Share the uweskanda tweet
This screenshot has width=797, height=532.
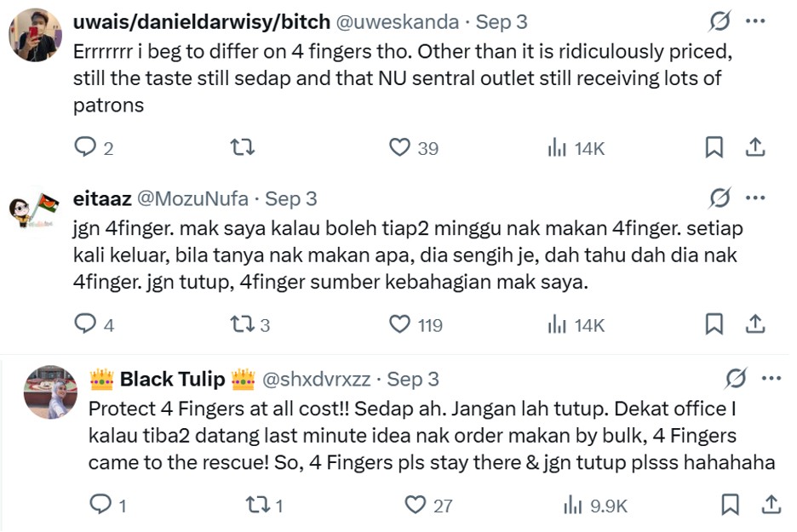[x=754, y=148]
